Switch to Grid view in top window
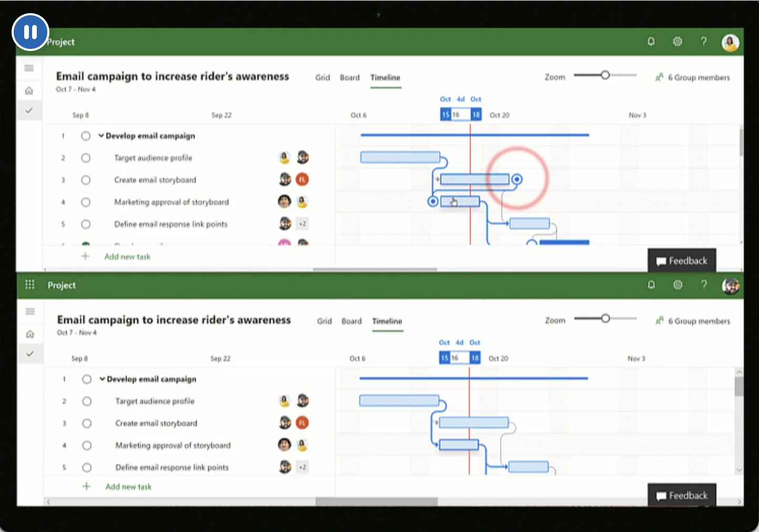The width and height of the screenshot is (759, 532). (x=323, y=77)
